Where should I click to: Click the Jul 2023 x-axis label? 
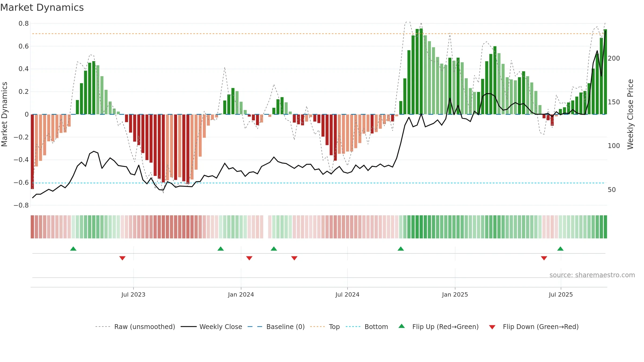tap(133, 294)
